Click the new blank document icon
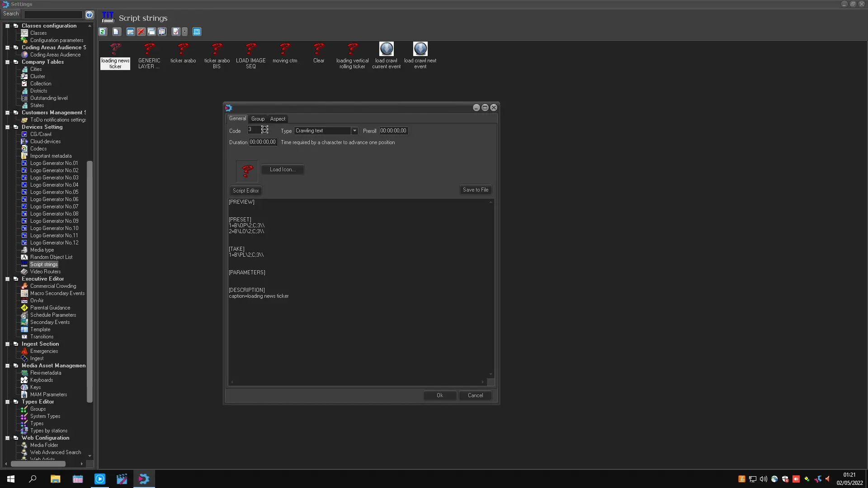 [x=116, y=32]
